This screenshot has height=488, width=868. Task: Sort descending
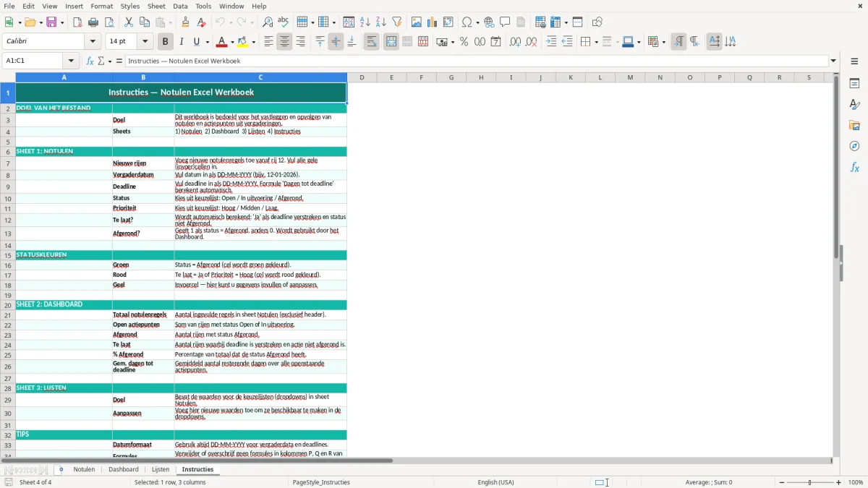(381, 22)
